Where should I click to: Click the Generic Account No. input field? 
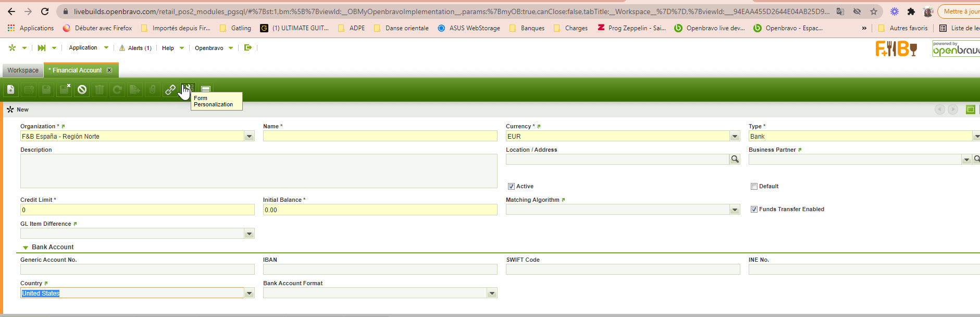tap(137, 269)
